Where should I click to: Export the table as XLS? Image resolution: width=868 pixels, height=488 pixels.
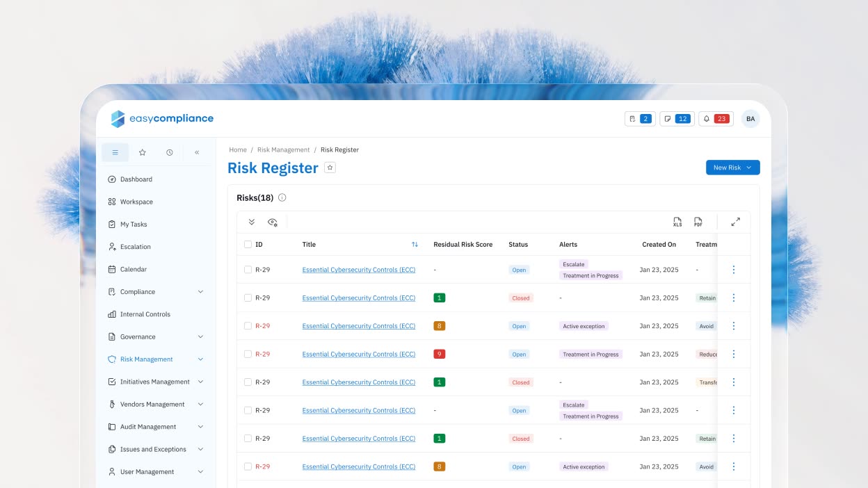pyautogui.click(x=677, y=222)
